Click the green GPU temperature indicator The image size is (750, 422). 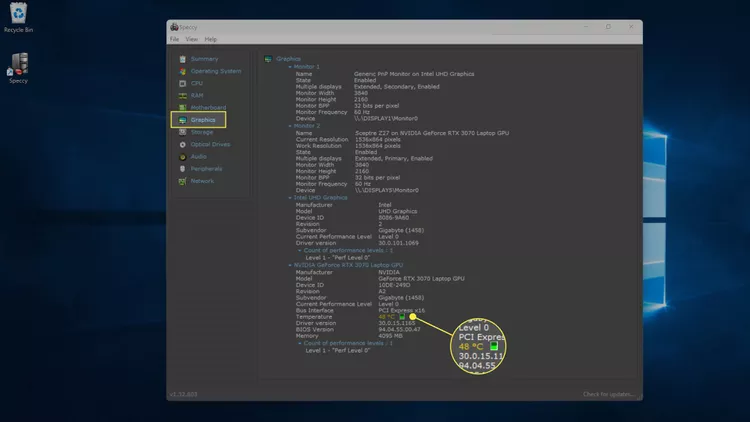[x=401, y=316]
